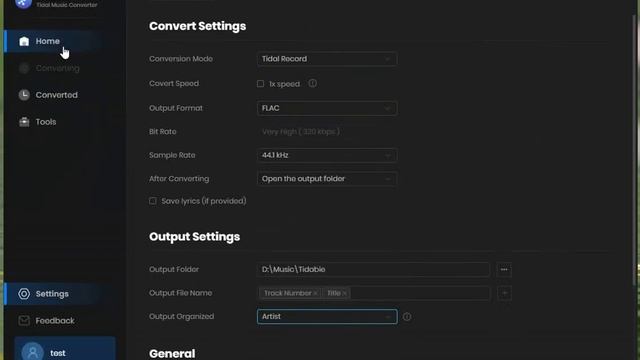Click the Sample Rate label
This screenshot has height=360, width=640.
coord(172,155)
